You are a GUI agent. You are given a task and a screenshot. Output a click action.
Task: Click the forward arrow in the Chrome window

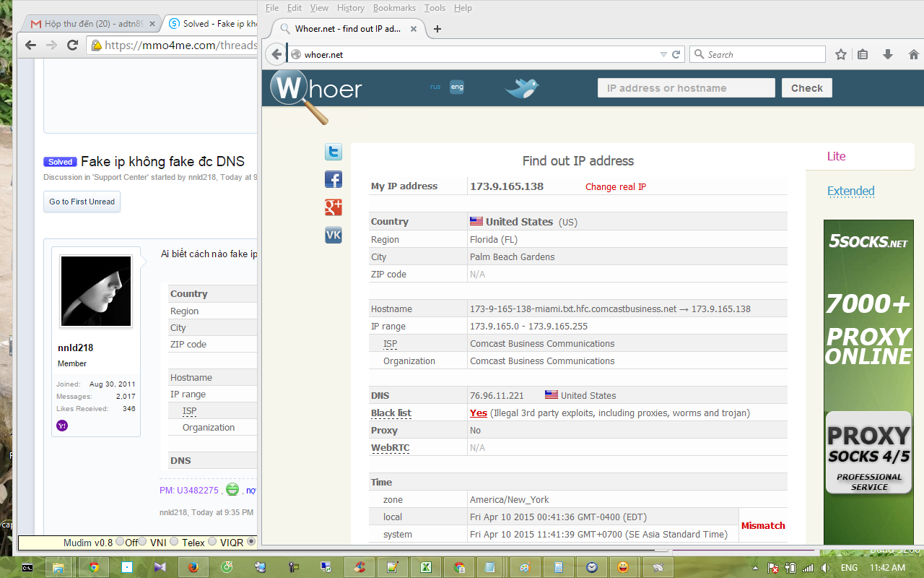click(51, 45)
